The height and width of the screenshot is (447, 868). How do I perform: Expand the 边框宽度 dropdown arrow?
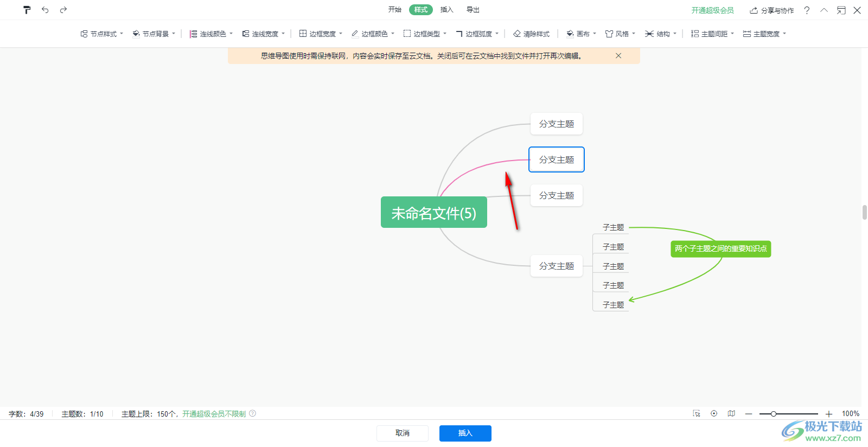341,34
